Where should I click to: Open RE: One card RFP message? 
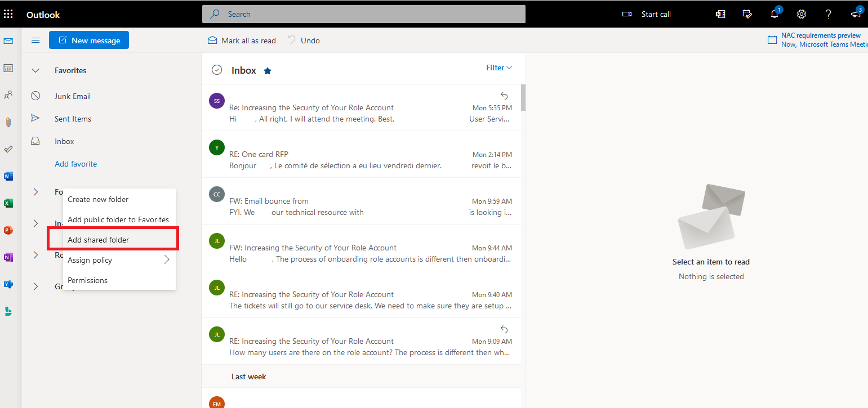coord(361,154)
